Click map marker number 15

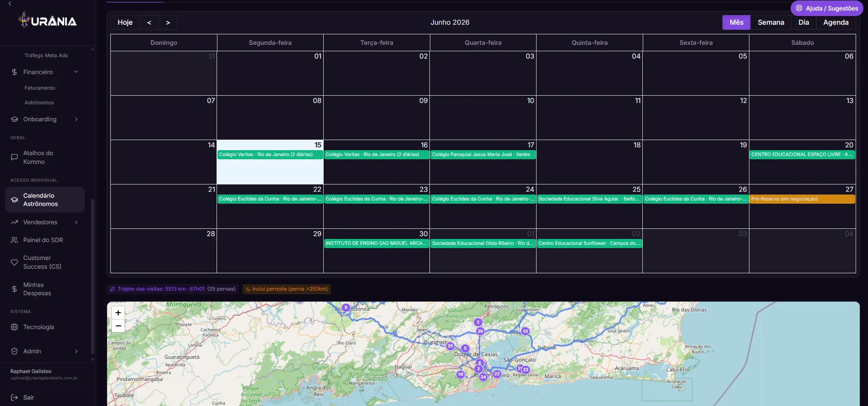pyautogui.click(x=525, y=331)
